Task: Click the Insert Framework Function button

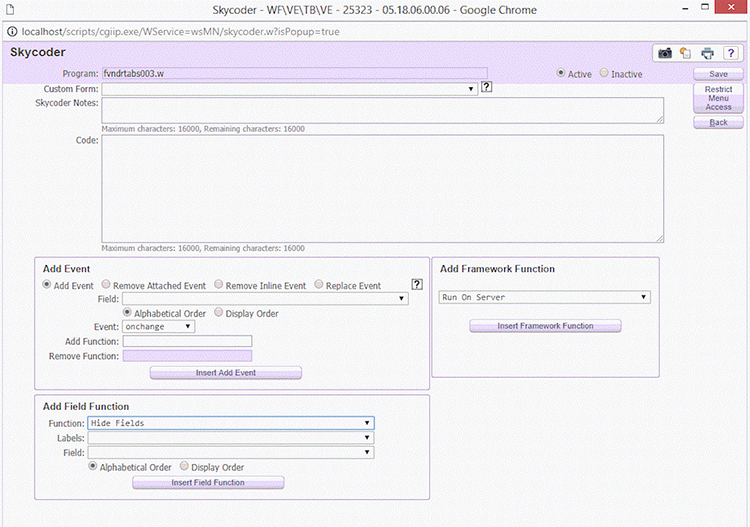Action: point(545,326)
